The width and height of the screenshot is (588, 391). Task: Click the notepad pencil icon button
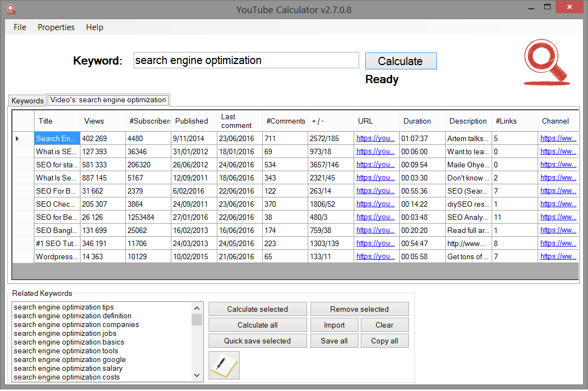[x=224, y=365]
